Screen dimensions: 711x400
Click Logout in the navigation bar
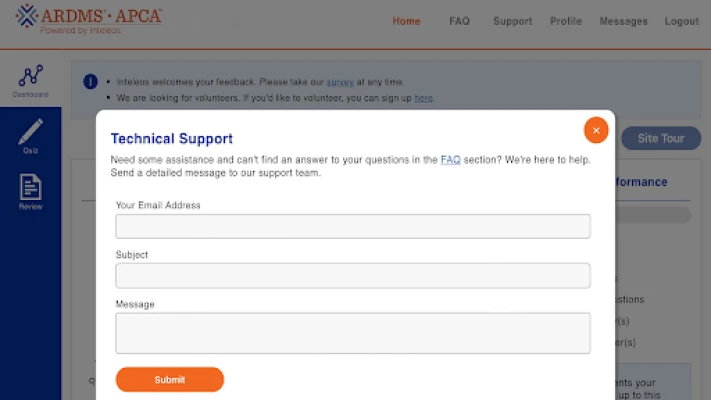click(x=681, y=21)
